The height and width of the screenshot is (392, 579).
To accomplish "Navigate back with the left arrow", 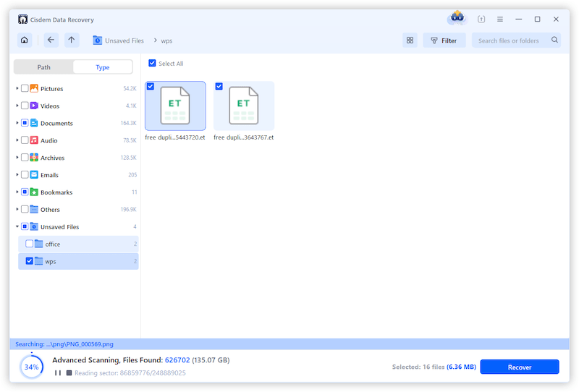I will [x=51, y=40].
